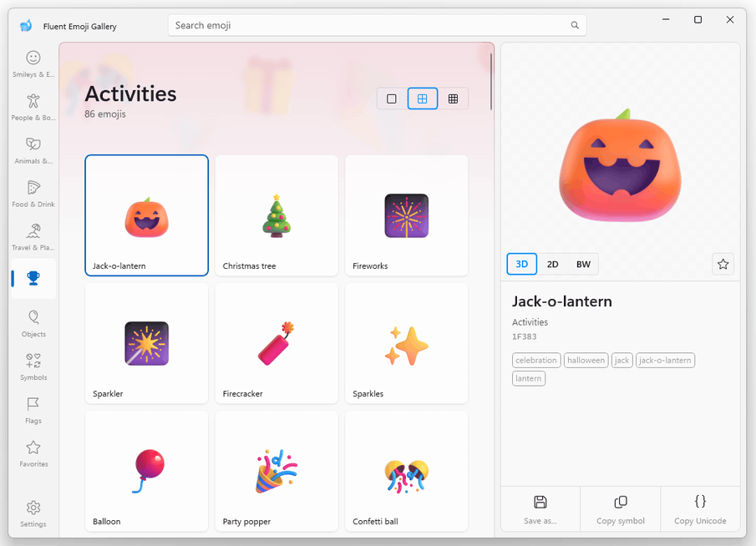Close the Fluent Emoji Gallery window
This screenshot has height=546, width=756.
pos(730,19)
